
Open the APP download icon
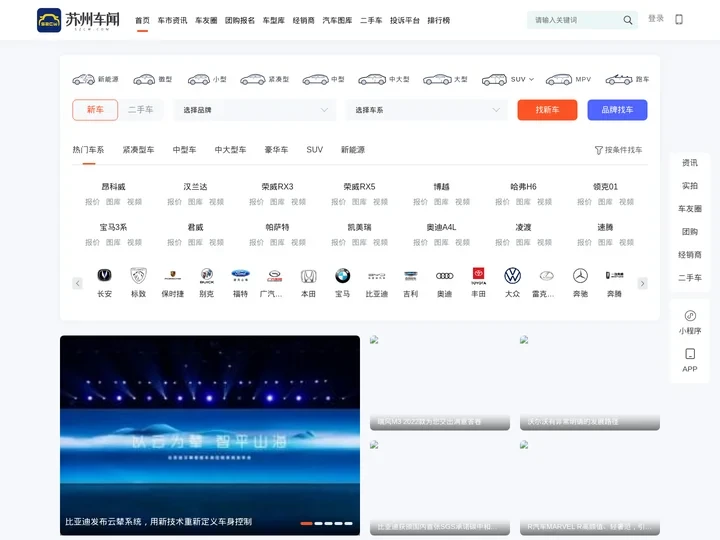(690, 354)
